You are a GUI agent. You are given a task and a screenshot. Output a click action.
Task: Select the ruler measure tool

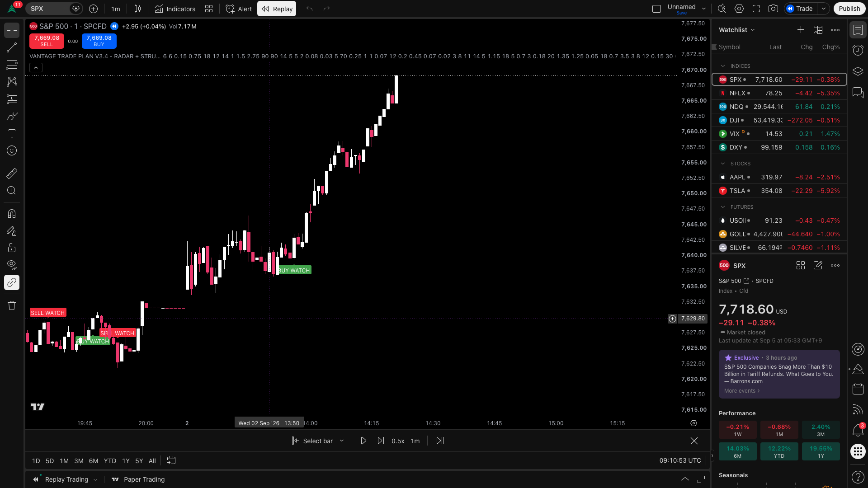pos(12,173)
